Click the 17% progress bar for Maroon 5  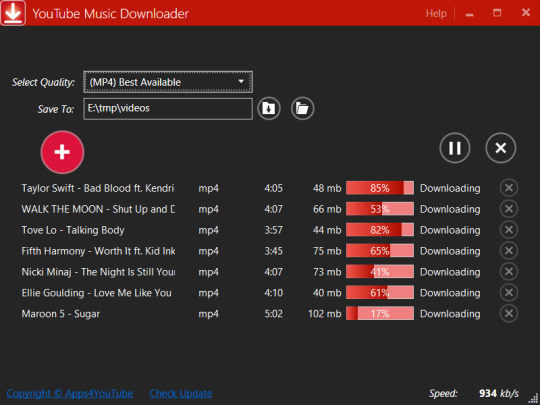(x=380, y=314)
